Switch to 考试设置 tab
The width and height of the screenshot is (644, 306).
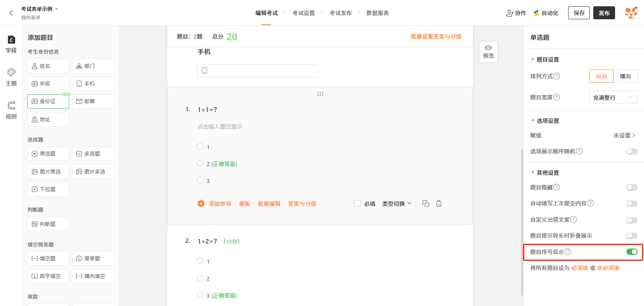[x=304, y=13]
